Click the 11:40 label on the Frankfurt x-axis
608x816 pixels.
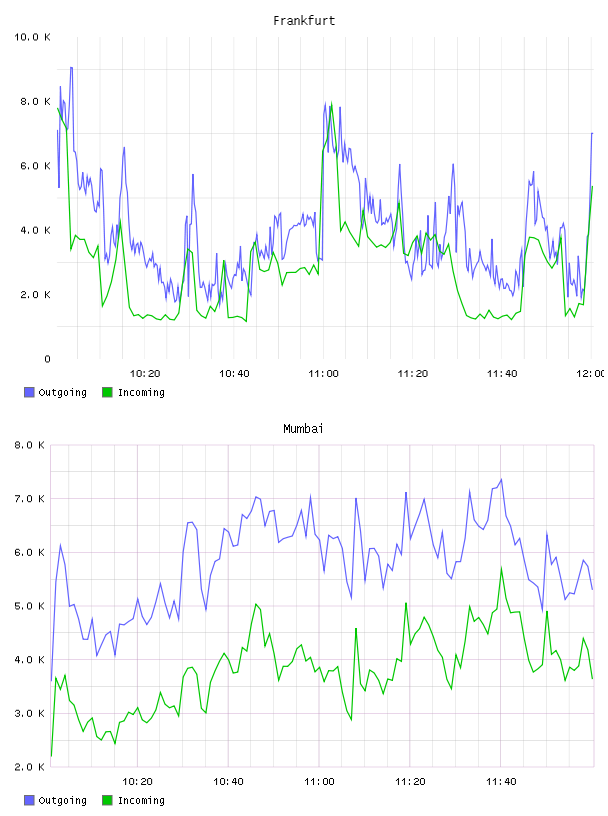pyautogui.click(x=502, y=374)
